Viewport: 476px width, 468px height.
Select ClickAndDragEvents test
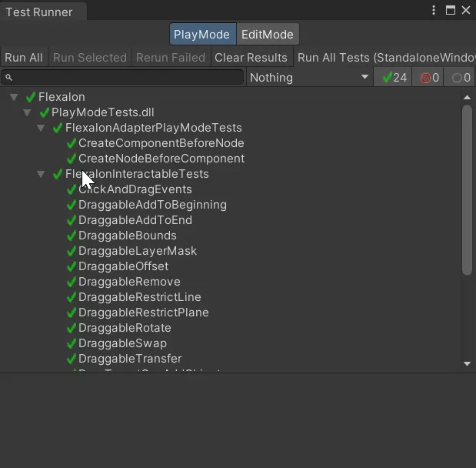[230, 189]
